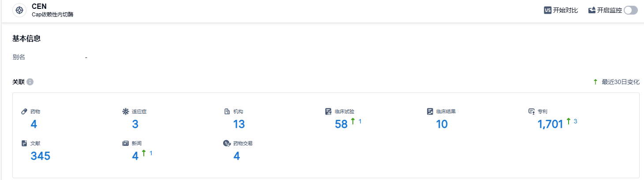
Task: View the 13 organizations count
Action: 239,124
